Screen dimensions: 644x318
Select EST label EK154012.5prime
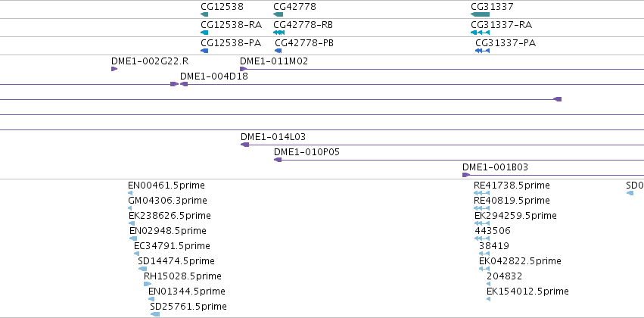tap(527, 291)
